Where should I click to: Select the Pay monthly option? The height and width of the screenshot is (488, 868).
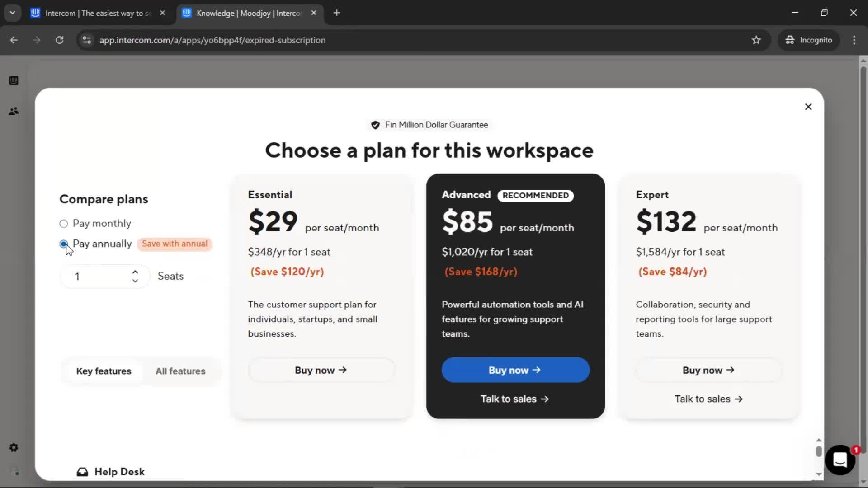pos(64,224)
